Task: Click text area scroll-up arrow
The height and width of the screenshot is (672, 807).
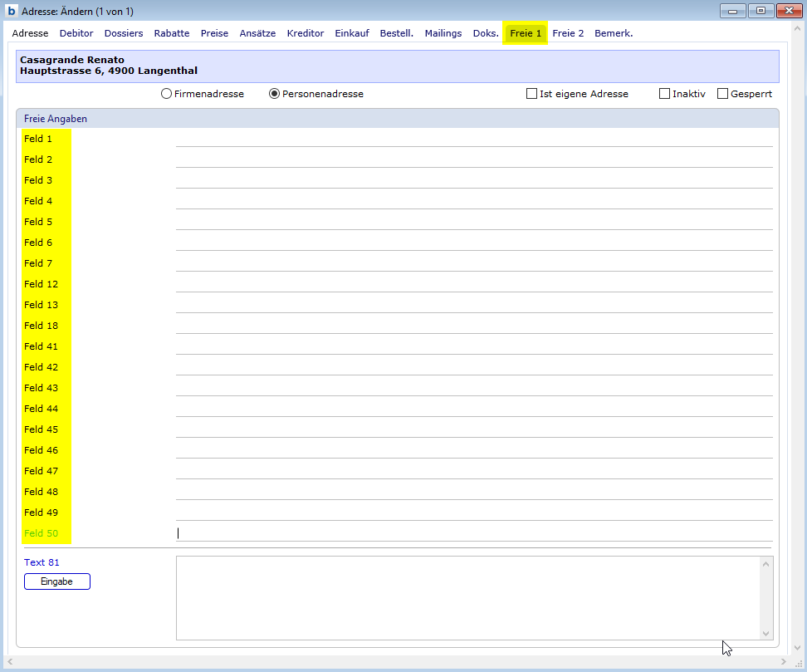Action: [766, 564]
